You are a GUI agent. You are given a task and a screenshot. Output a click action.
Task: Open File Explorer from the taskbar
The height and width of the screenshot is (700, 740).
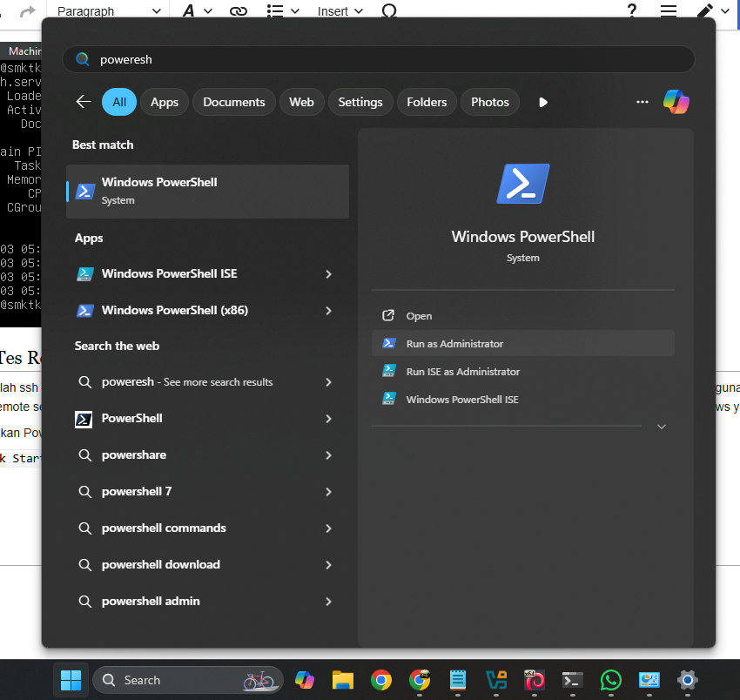343,680
